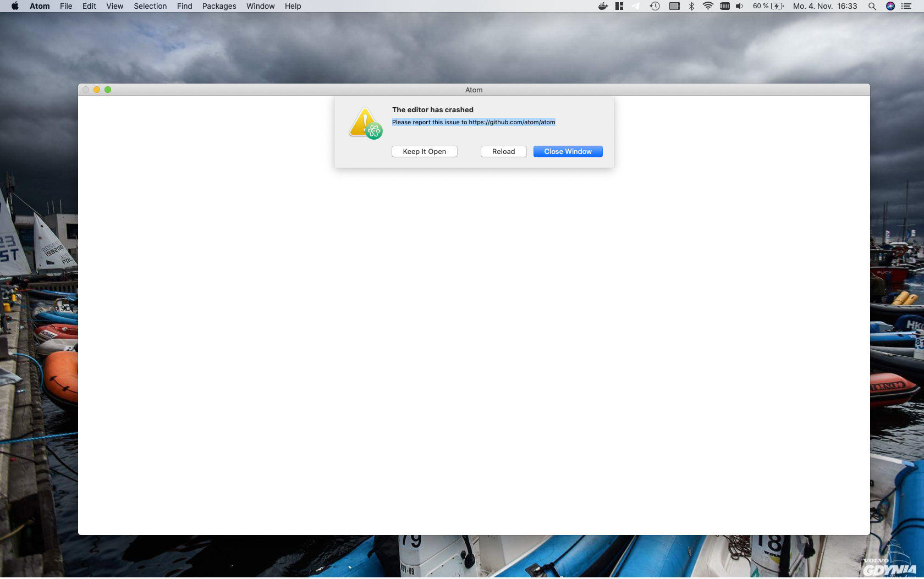The height and width of the screenshot is (579, 924).
Task: Minimize the Atom window with yellow button
Action: [x=97, y=90]
